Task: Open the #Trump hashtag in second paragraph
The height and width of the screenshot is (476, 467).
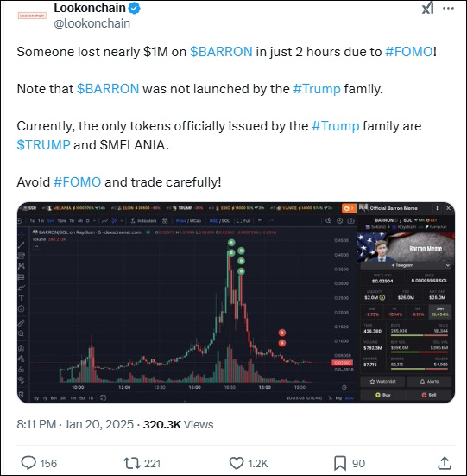Action: pyautogui.click(x=317, y=89)
